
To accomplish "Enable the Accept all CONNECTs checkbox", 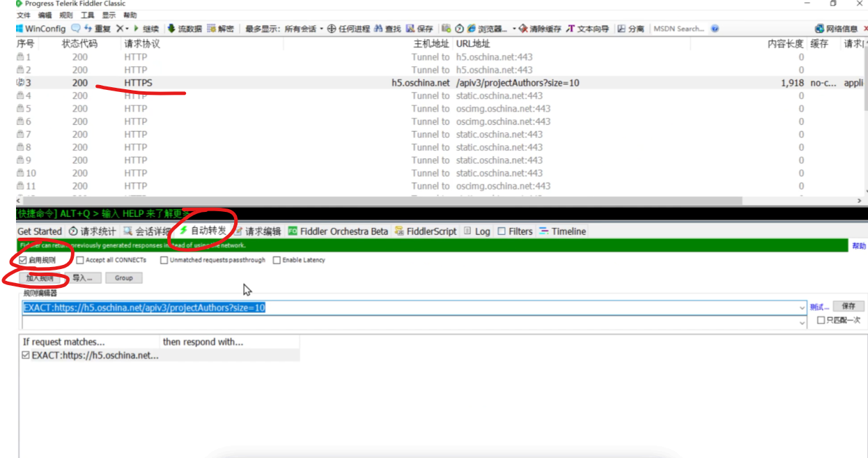I will click(80, 260).
